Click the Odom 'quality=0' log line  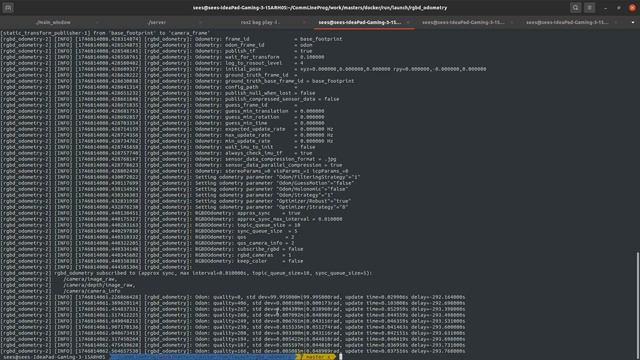[233, 297]
